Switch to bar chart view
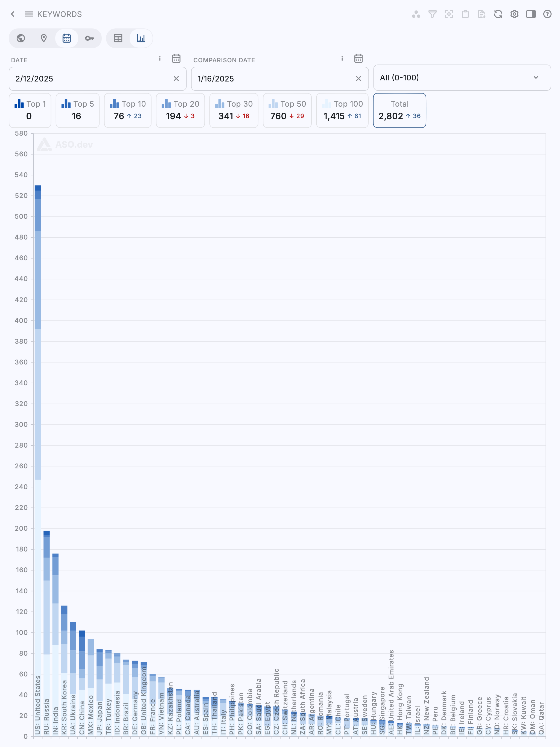 click(x=141, y=39)
